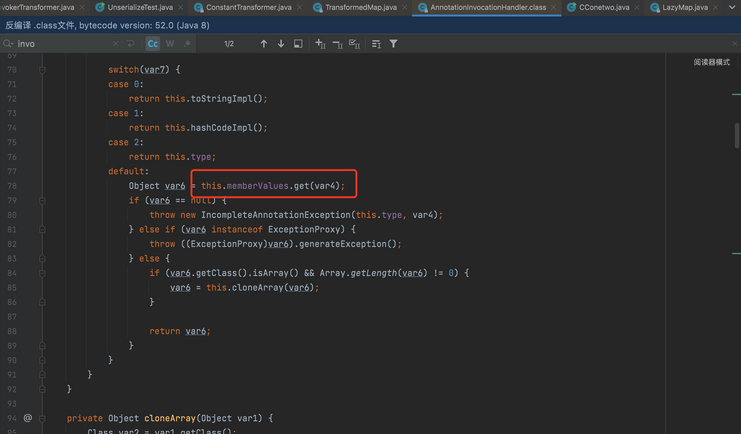
Task: Toggle fold marker at line 83
Action: point(42,259)
